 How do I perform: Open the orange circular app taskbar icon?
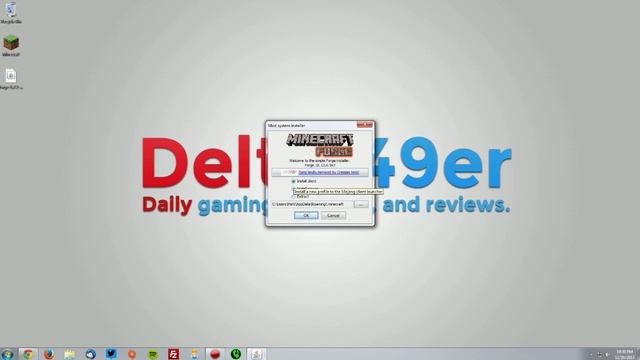click(132, 354)
